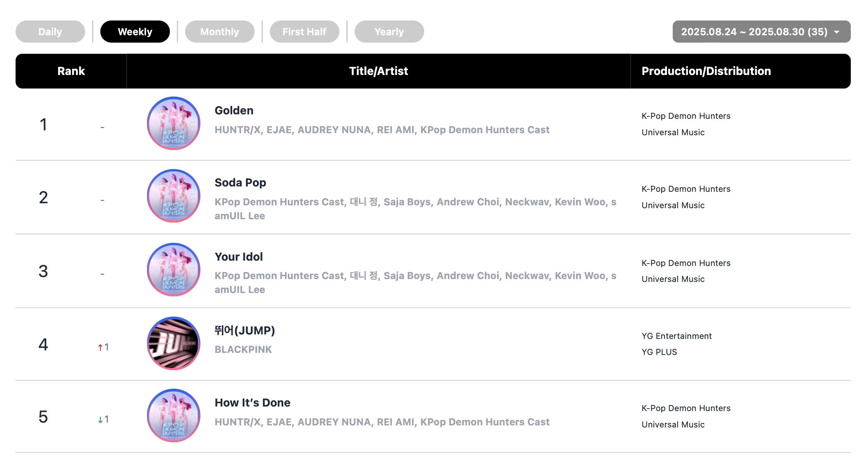This screenshot has height=459, width=868.
Task: Click red up arrow at rank 4
Action: point(100,348)
